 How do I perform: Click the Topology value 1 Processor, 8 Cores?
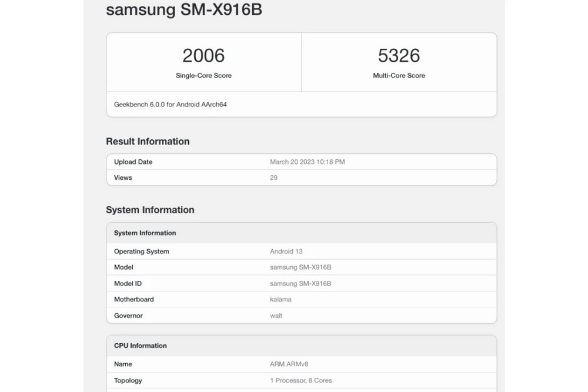300,380
